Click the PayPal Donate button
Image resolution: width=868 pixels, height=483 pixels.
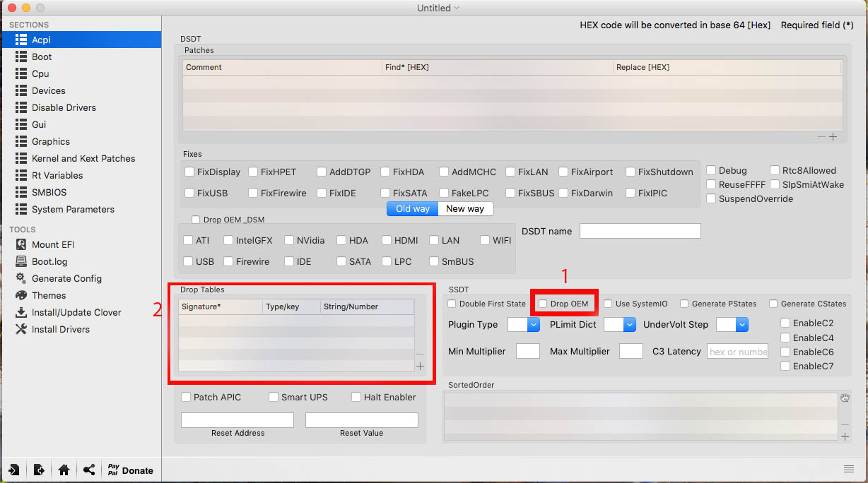coord(130,470)
